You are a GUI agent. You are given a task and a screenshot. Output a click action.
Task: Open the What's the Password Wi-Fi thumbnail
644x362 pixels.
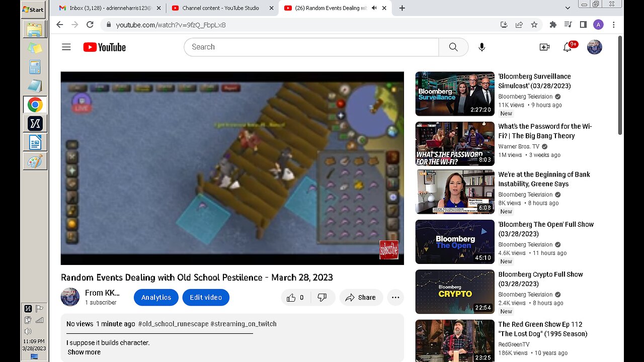click(455, 143)
